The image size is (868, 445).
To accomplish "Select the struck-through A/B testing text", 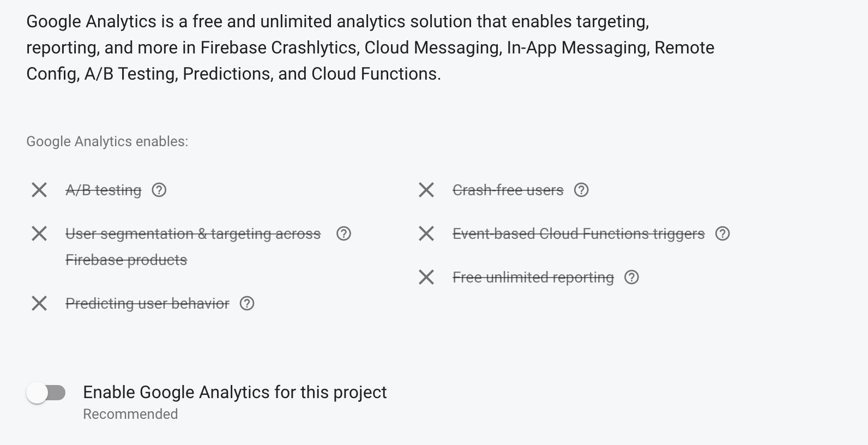I will [x=104, y=190].
